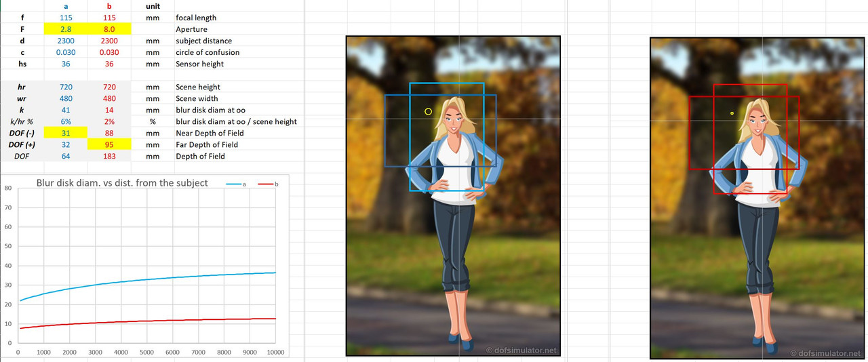This screenshot has height=362, width=868.
Task: Click the 'Far Depth of Field' label
Action: (x=207, y=145)
